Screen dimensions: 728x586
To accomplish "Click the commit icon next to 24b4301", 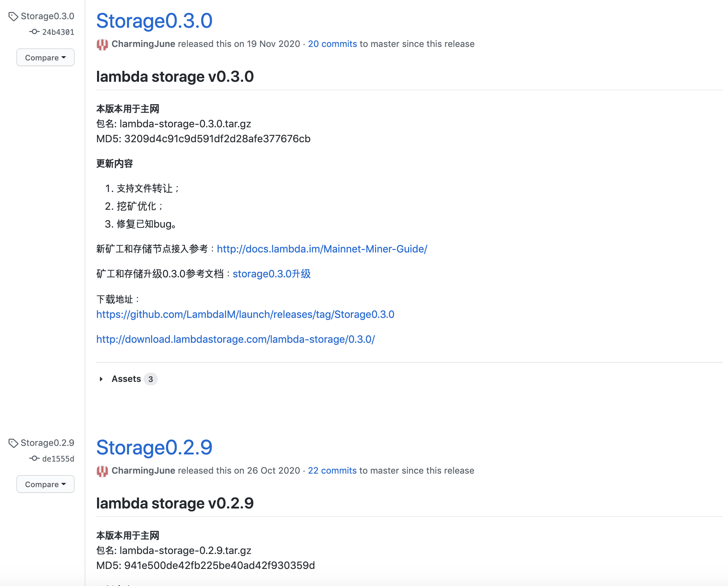I will point(34,32).
